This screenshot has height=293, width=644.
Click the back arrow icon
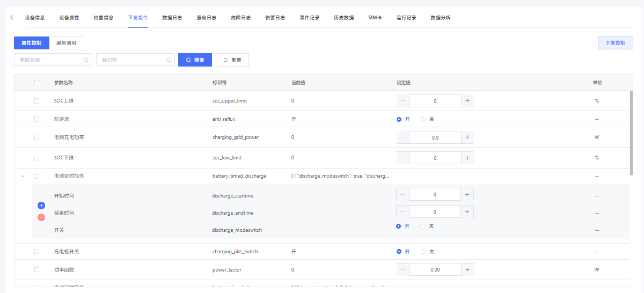pyautogui.click(x=12, y=18)
